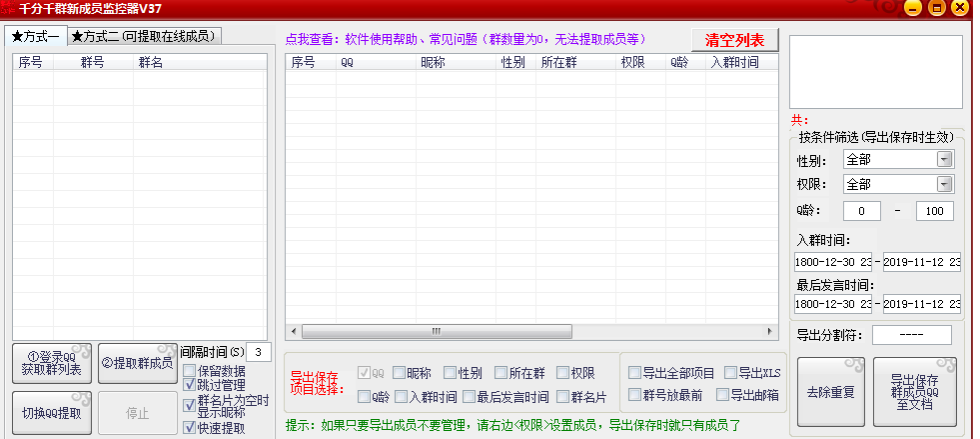Click the member table scroll right arrow
The height and width of the screenshot is (439, 980).
click(770, 331)
